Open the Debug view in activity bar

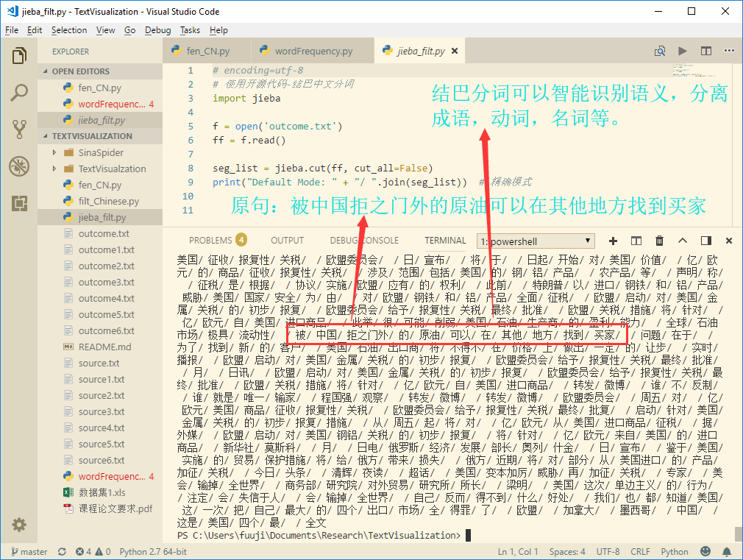pyautogui.click(x=19, y=166)
